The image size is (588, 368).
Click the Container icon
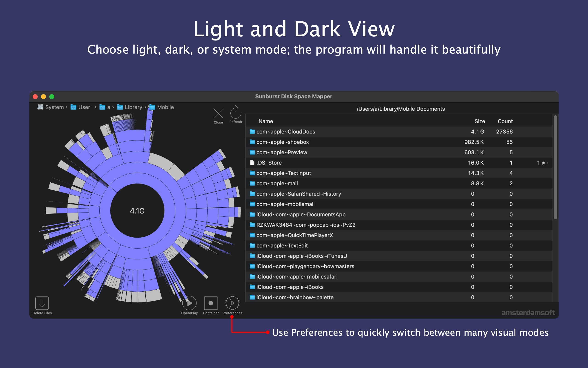pos(211,303)
